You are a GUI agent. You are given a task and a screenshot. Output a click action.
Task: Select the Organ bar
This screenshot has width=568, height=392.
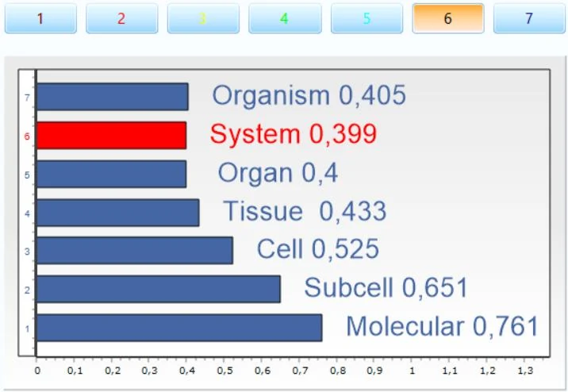point(112,175)
